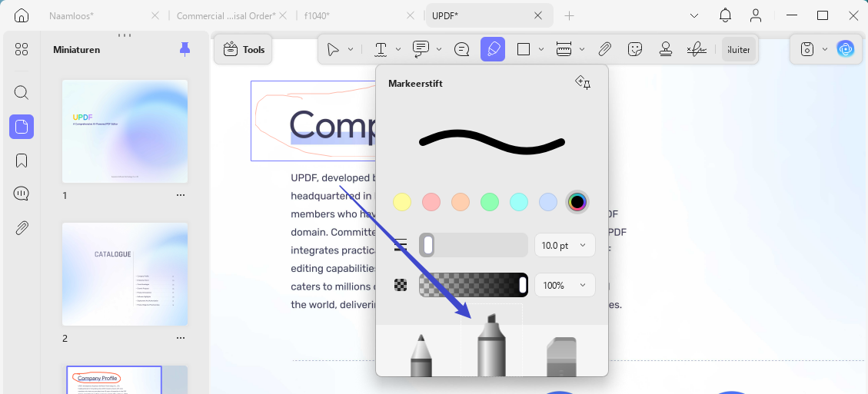Expand the save options dropdown arrow
This screenshot has height=394, width=868.
(825, 49)
